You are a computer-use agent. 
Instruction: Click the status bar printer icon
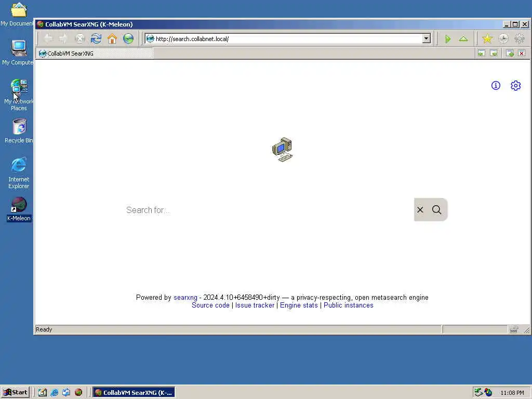pos(514,329)
